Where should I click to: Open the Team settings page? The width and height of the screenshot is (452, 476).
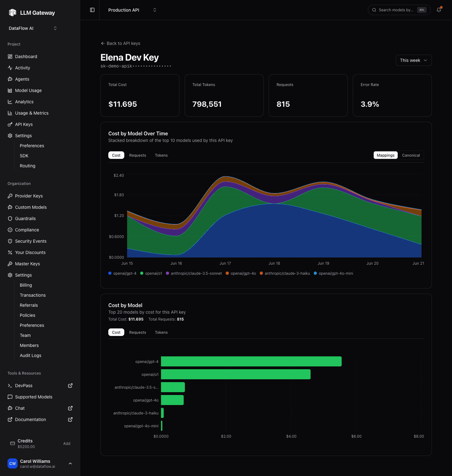[x=25, y=335]
